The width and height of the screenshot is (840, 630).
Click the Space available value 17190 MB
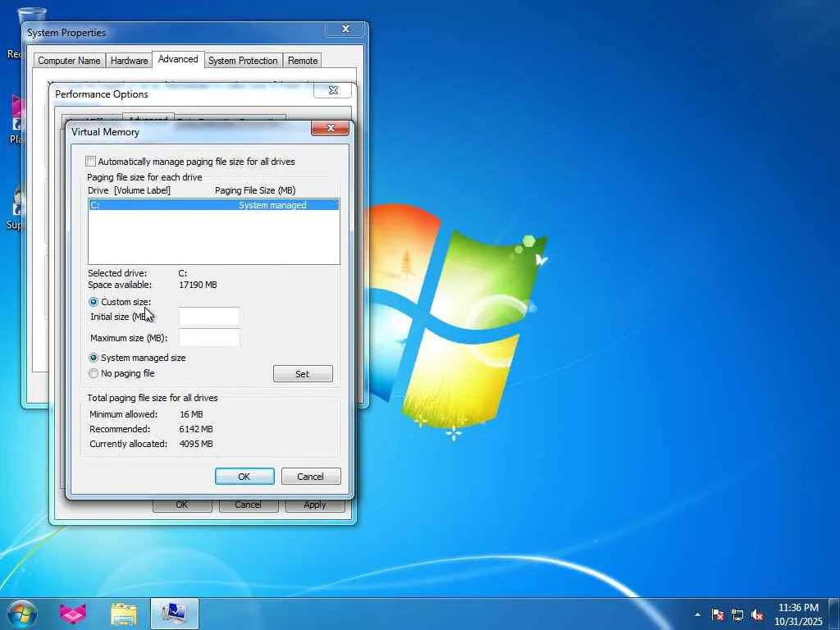click(x=198, y=285)
